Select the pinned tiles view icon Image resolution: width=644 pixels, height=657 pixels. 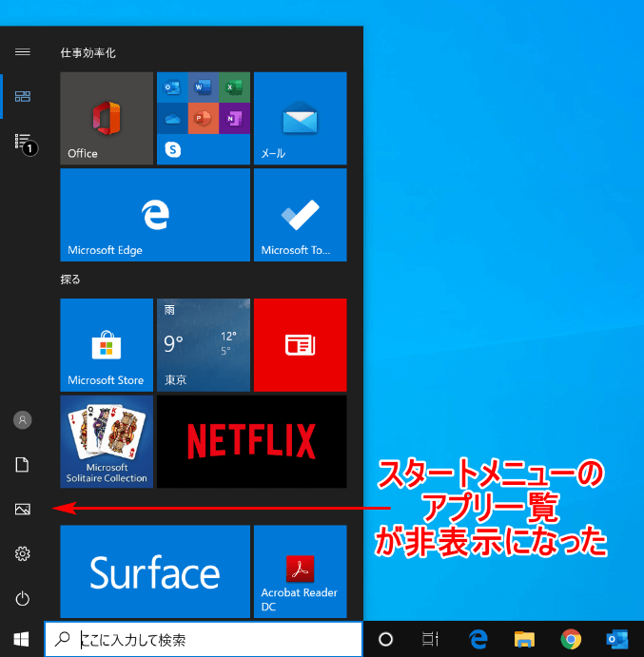coord(22,96)
